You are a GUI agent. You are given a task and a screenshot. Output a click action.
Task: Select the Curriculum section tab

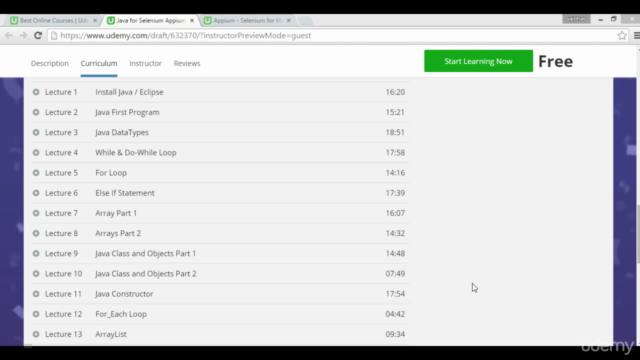(99, 63)
